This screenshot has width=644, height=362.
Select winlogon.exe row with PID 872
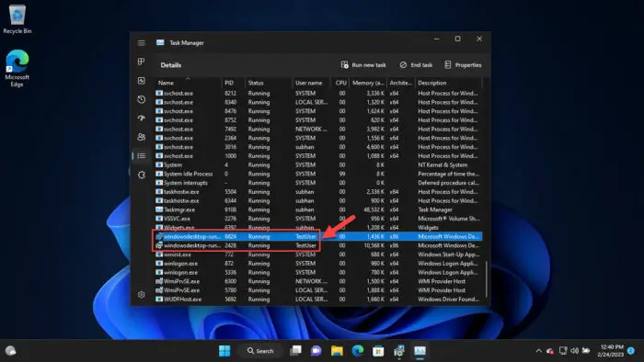318,263
